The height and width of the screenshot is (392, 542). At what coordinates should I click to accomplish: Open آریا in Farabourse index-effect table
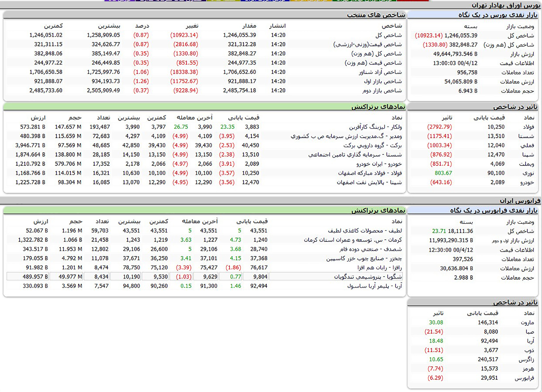pyautogui.click(x=530, y=341)
